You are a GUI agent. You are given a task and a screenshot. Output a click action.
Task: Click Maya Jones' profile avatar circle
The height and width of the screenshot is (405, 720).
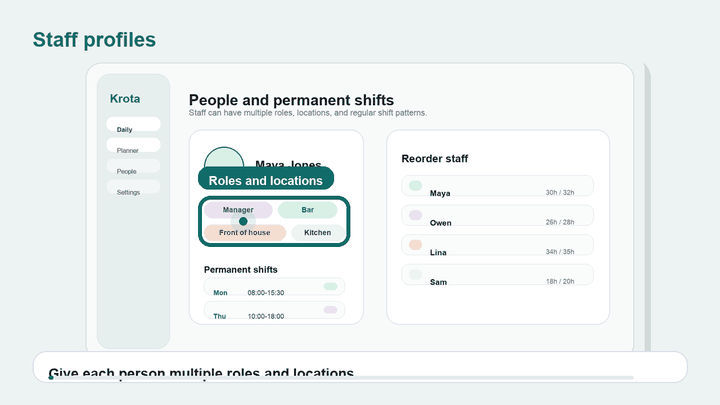224,159
